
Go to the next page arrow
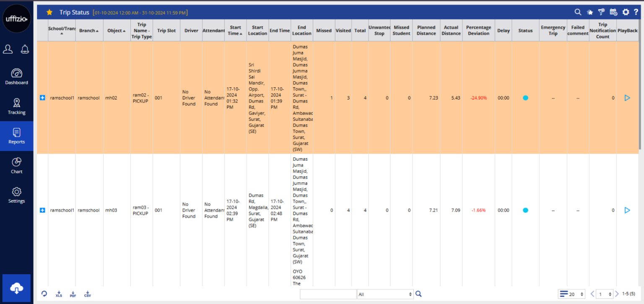pyautogui.click(x=617, y=294)
